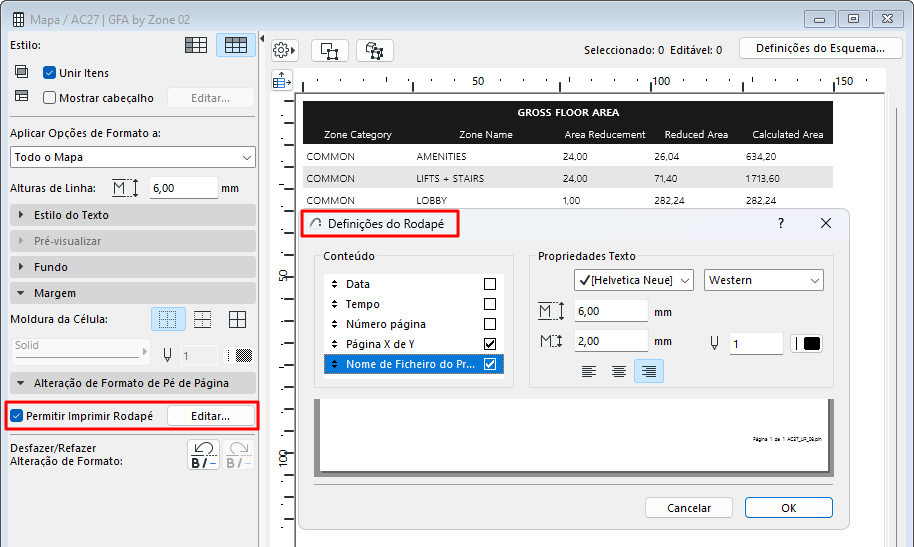The image size is (914, 547).
Task: Select the horizontal cell border icon
Action: coord(202,319)
